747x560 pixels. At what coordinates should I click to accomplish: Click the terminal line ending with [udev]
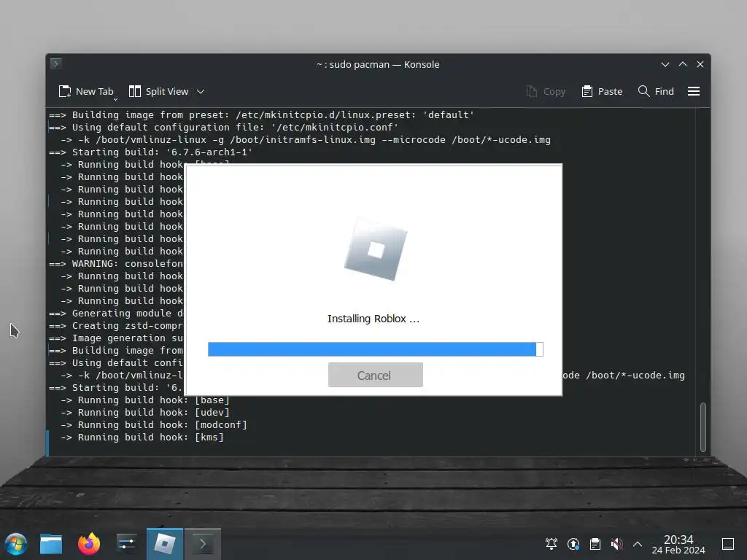[145, 413]
